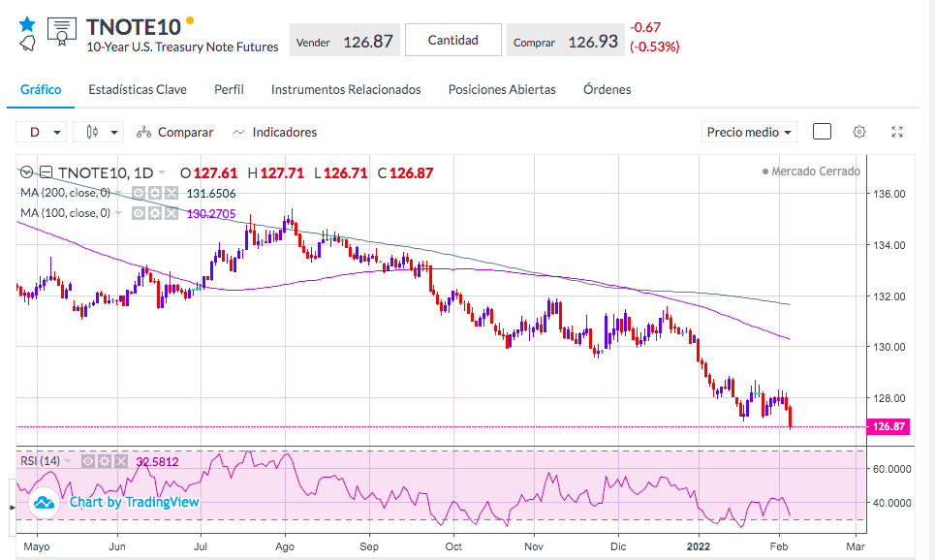Expand the MA (100, close, 0) dropdown arrow
Image resolution: width=935 pixels, height=560 pixels.
pos(118,213)
